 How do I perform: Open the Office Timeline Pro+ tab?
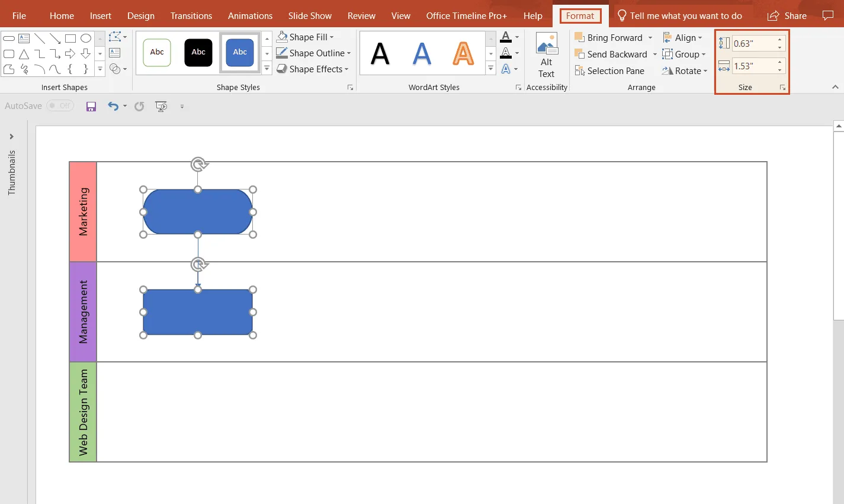[466, 15]
